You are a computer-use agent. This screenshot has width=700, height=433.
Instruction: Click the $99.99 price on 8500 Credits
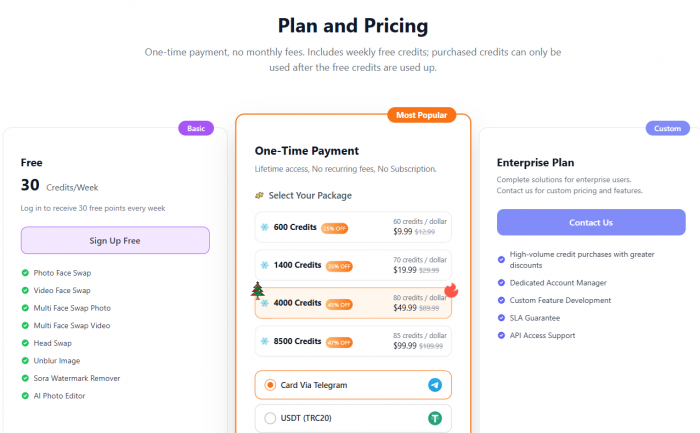pyautogui.click(x=405, y=346)
